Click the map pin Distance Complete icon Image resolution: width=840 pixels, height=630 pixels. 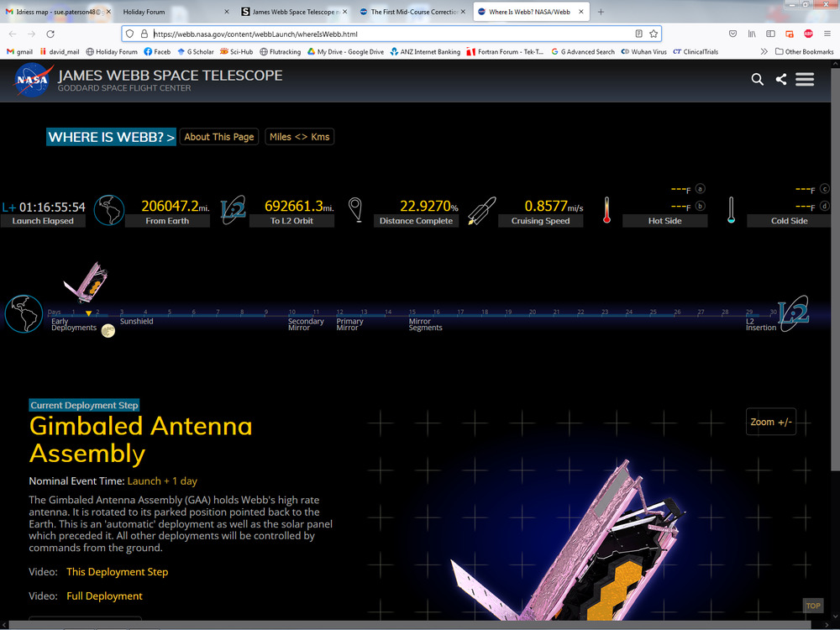[355, 210]
